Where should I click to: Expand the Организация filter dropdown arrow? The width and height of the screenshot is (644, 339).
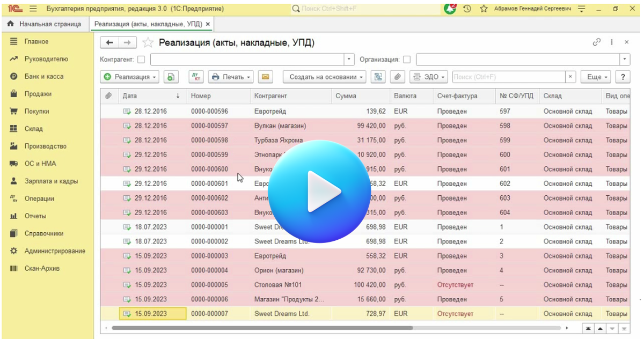tap(625, 60)
